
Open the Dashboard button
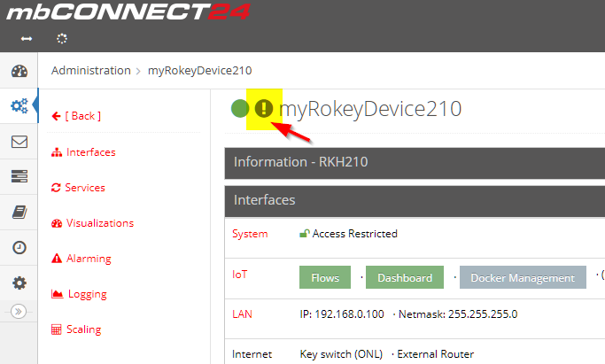(x=405, y=277)
